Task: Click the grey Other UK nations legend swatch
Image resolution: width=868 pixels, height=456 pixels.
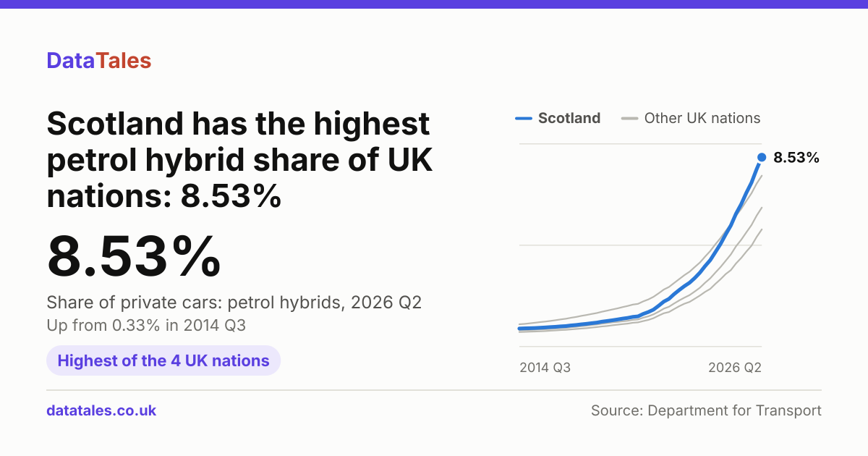Action: click(x=629, y=118)
